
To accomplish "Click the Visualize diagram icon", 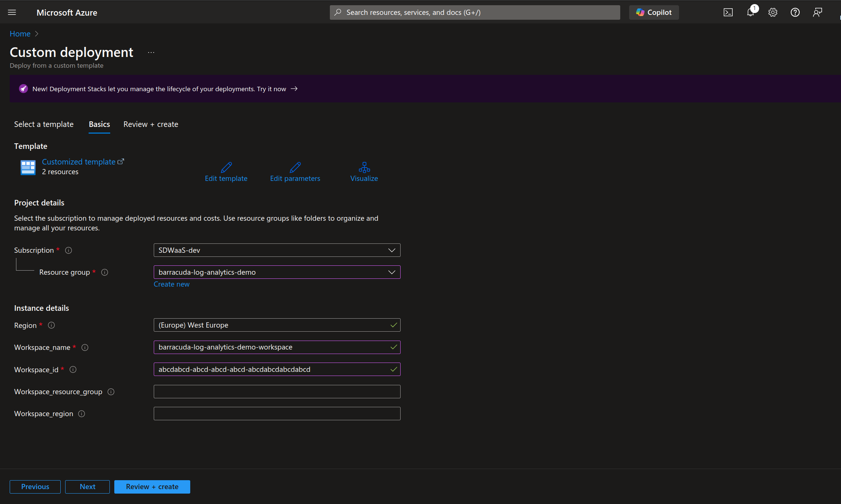I will coord(364,167).
